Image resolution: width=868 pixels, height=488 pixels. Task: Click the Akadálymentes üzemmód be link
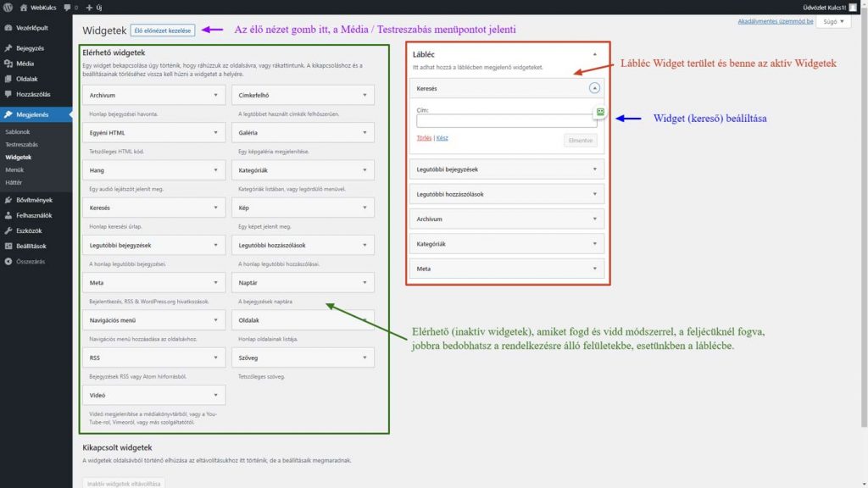click(776, 21)
